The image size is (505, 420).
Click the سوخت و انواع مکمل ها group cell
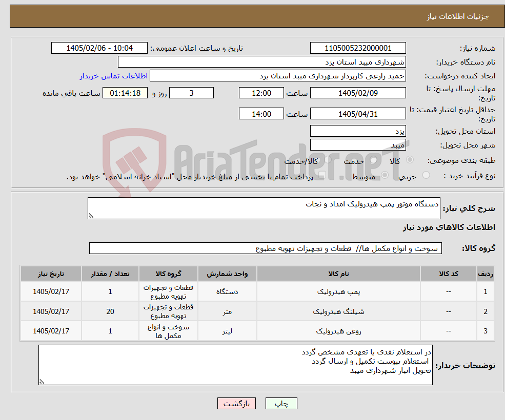(169, 331)
